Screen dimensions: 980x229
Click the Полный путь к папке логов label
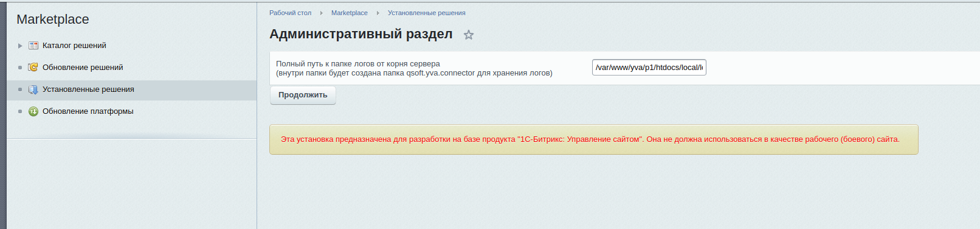tap(358, 64)
